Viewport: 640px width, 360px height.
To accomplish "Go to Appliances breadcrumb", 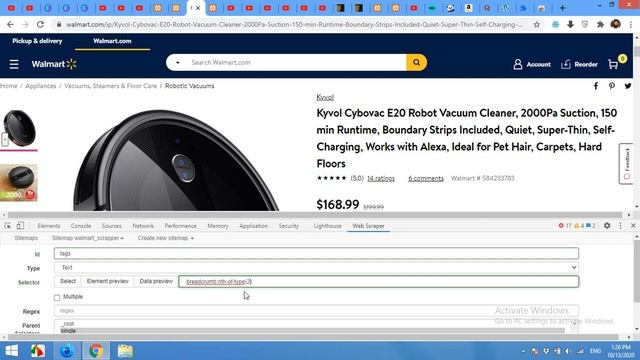I will (x=40, y=86).
